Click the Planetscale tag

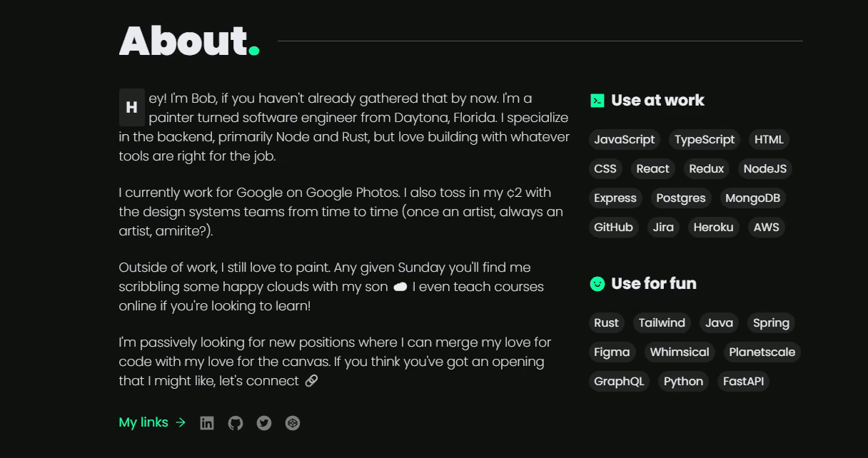(762, 352)
